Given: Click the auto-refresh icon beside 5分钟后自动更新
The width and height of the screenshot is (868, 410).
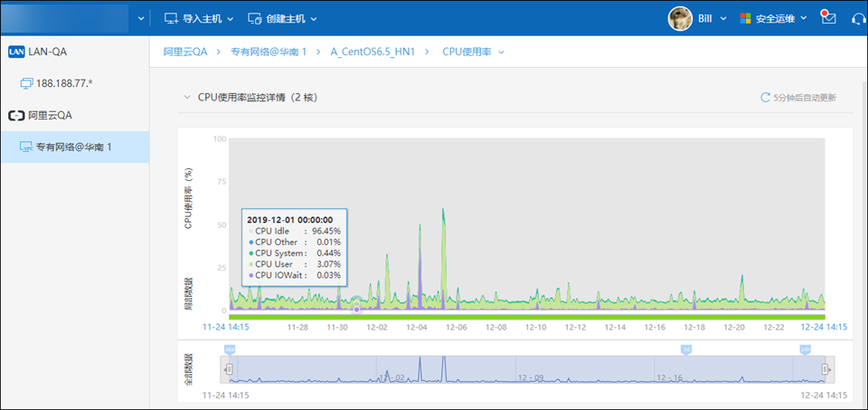Looking at the screenshot, I should (766, 97).
